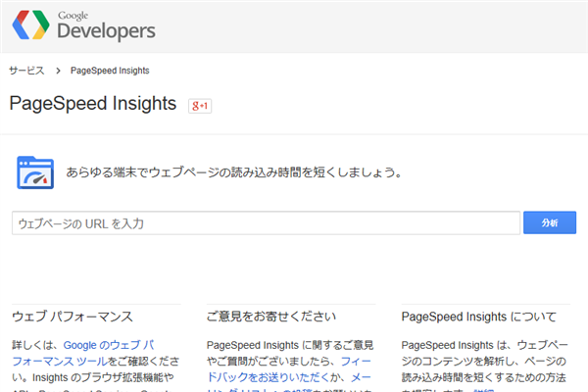Click the PageSpeed speedometer icon
The width and height of the screenshot is (588, 392).
[35, 172]
